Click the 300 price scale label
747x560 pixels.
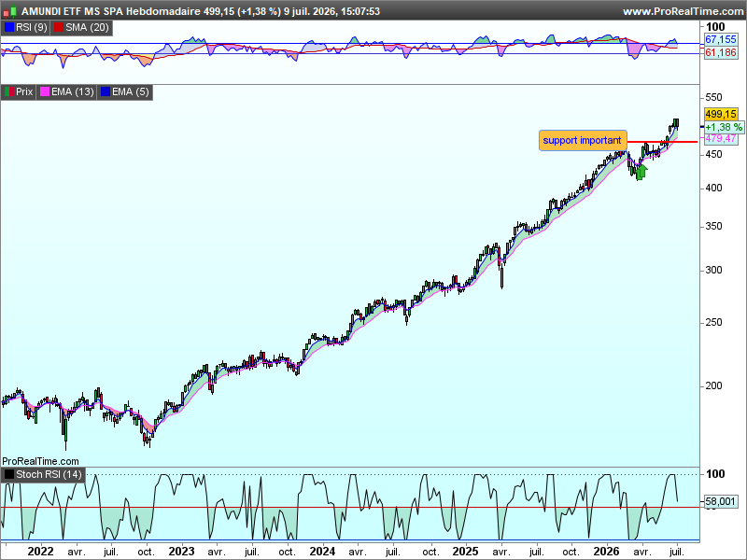click(713, 271)
